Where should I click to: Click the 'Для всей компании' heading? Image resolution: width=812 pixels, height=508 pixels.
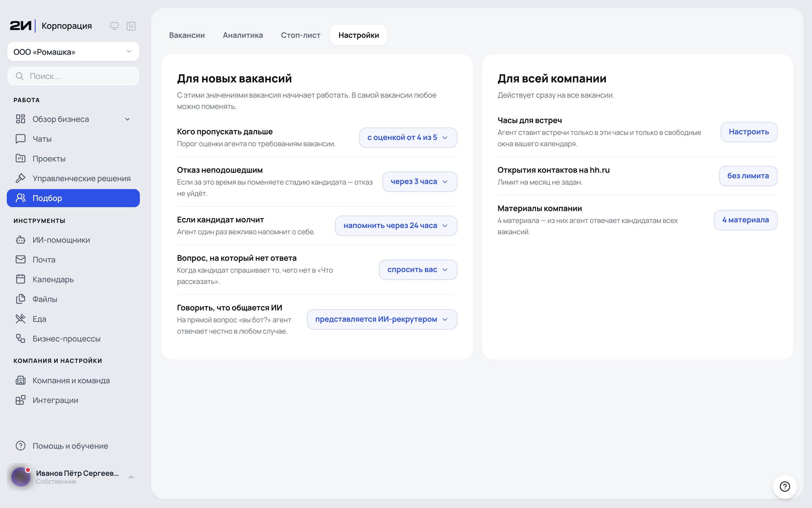[552, 78]
